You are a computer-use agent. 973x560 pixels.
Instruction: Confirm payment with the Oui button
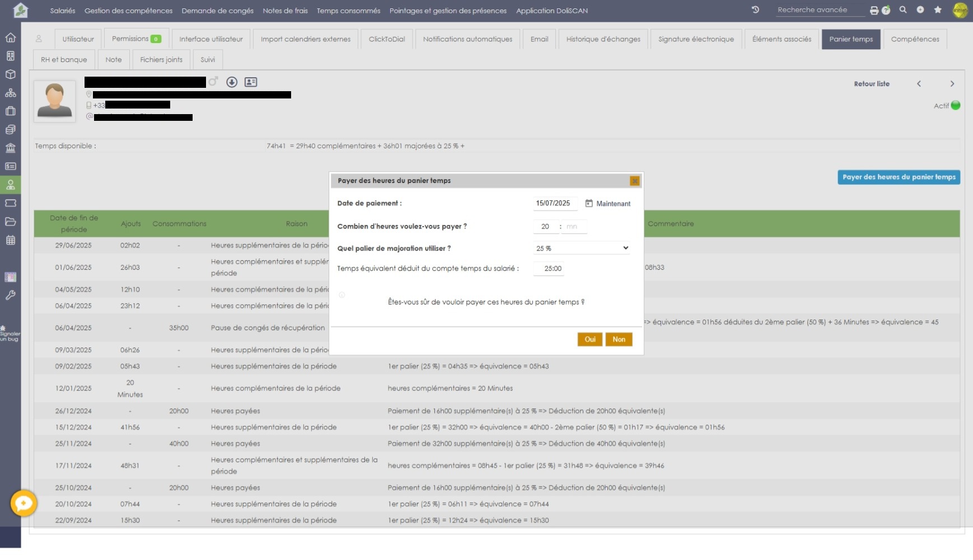tap(590, 340)
